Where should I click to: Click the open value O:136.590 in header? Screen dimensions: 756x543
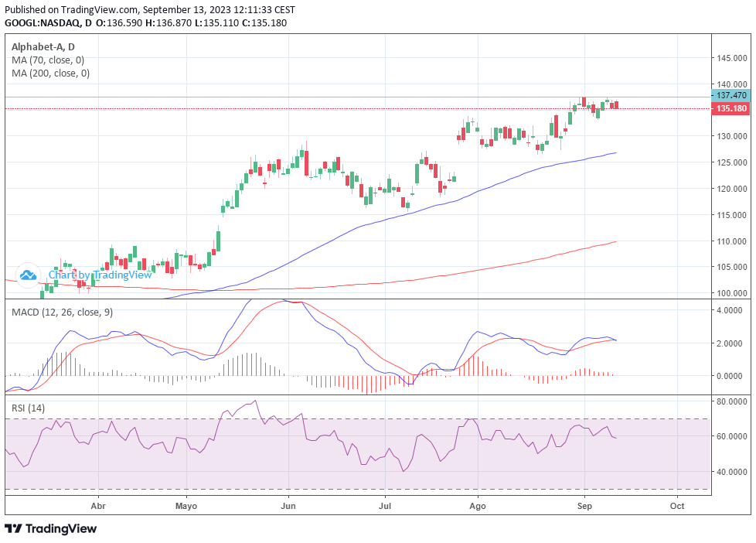click(x=119, y=23)
